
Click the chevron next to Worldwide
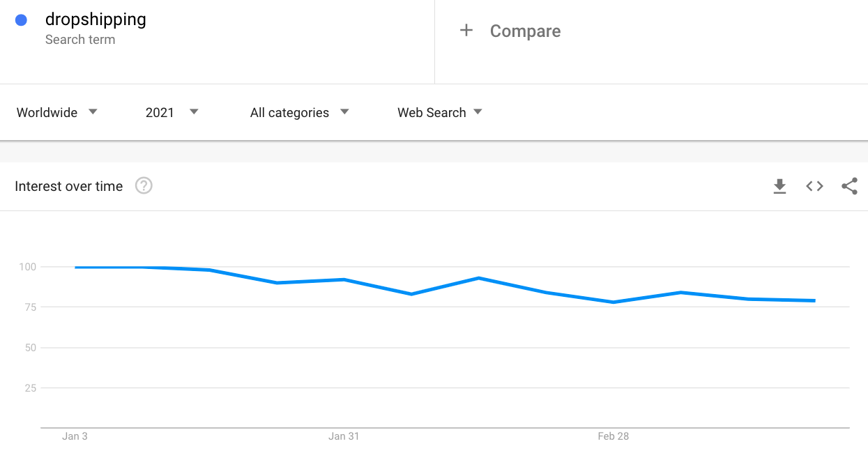93,112
